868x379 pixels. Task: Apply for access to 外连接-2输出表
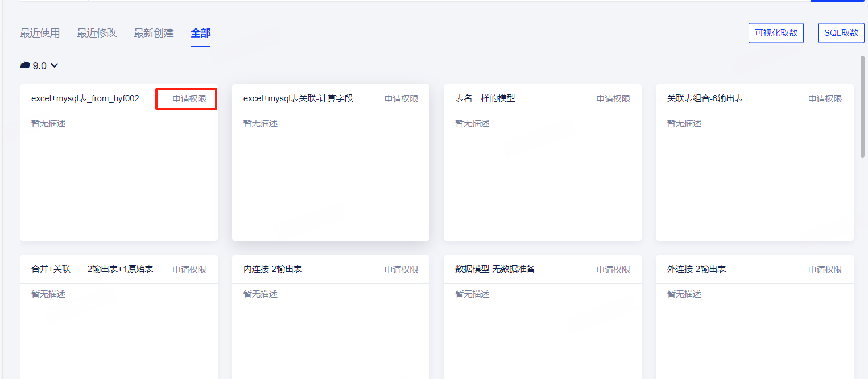(x=825, y=270)
